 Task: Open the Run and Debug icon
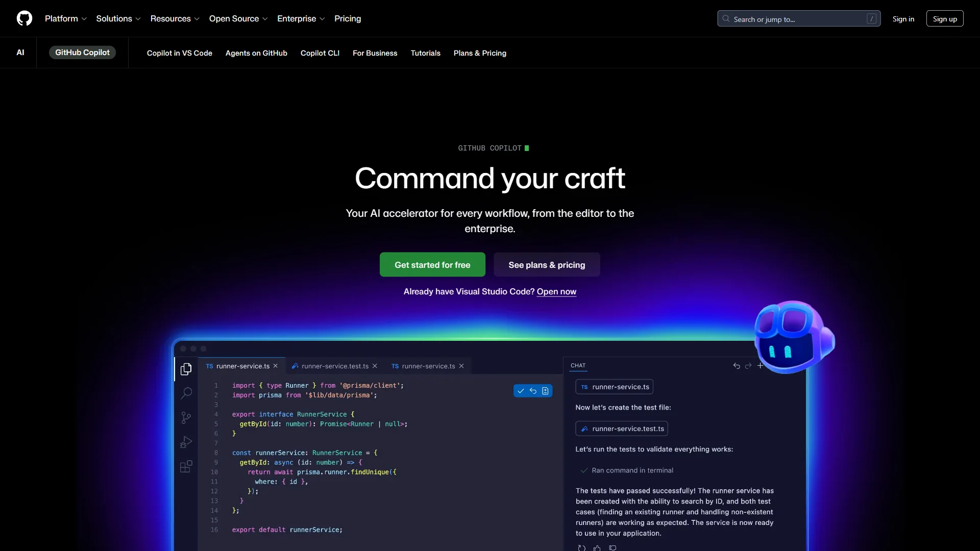[186, 442]
